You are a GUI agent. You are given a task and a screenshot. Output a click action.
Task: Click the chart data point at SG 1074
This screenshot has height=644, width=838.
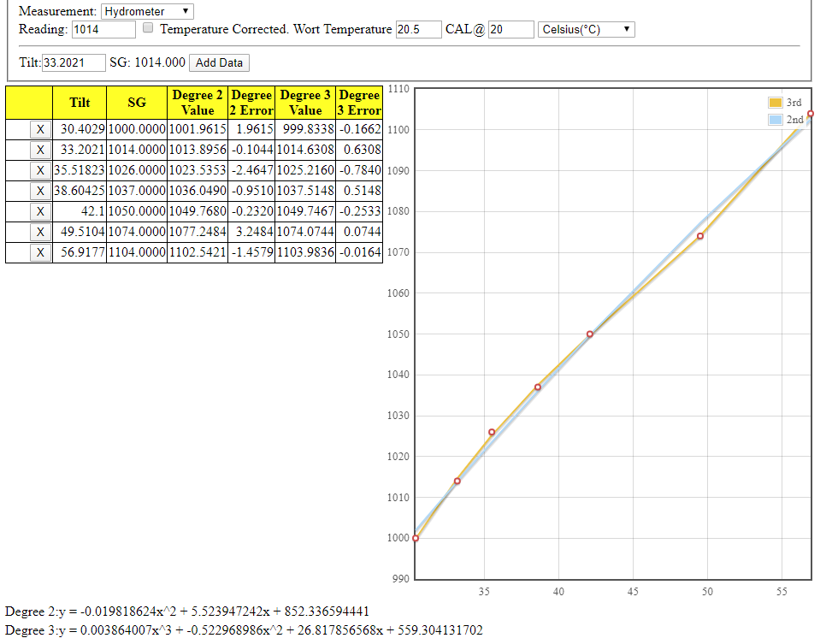(x=700, y=236)
